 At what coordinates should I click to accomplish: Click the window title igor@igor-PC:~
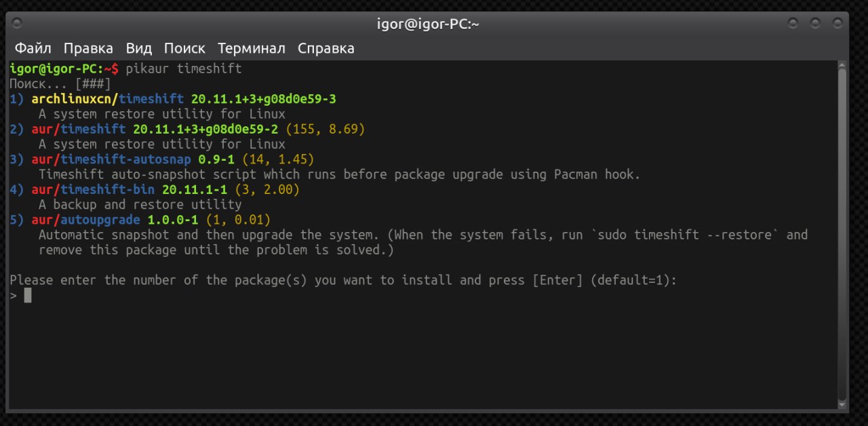[428, 24]
